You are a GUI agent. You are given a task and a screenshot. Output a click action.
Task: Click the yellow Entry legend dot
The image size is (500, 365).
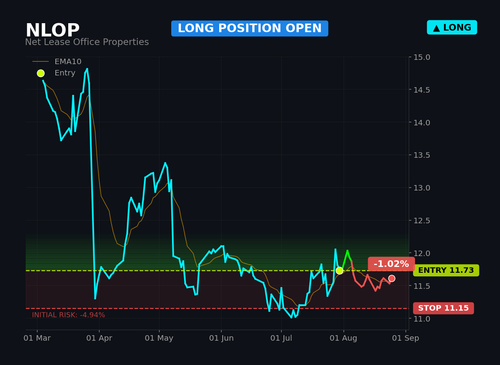[x=41, y=73]
